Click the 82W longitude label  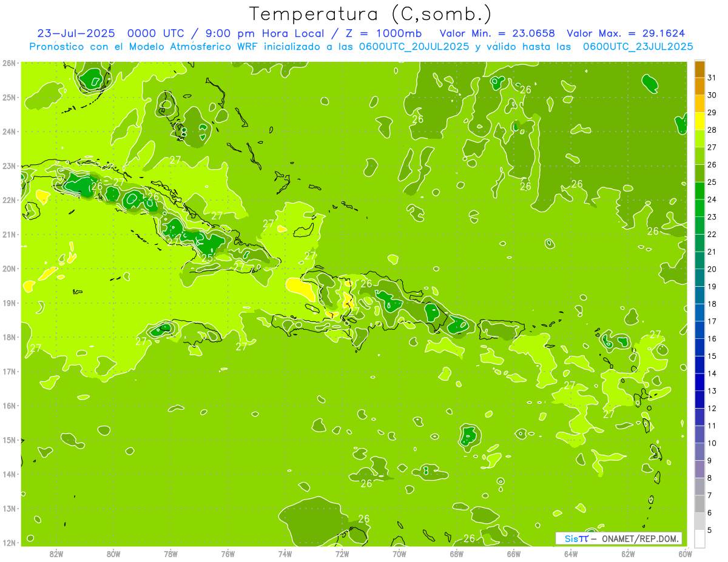tap(56, 554)
